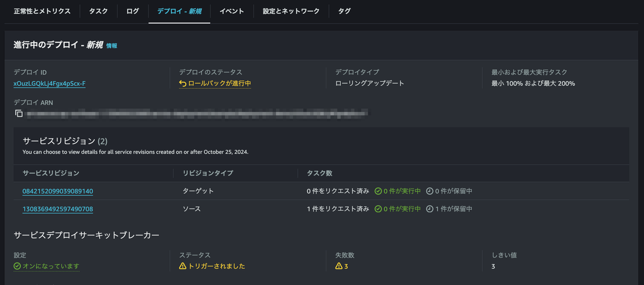This screenshot has height=285, width=644.
Task: Click the green running check icon in ターゲット row
Action: [378, 191]
